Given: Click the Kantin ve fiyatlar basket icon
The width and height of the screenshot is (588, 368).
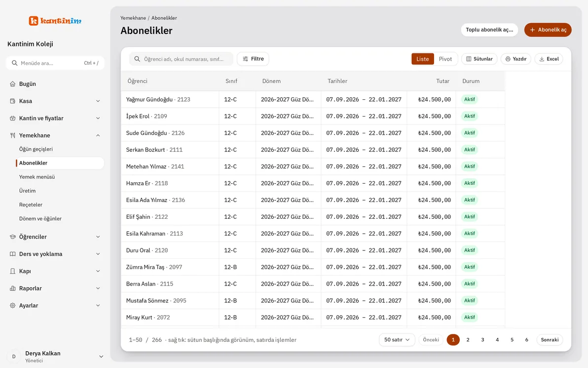Looking at the screenshot, I should (13, 118).
